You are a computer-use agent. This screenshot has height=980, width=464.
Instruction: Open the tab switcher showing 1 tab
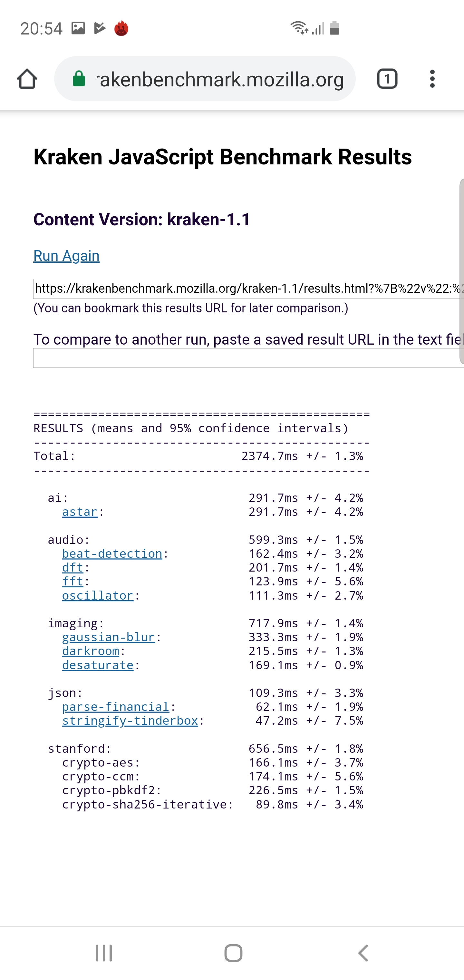387,79
